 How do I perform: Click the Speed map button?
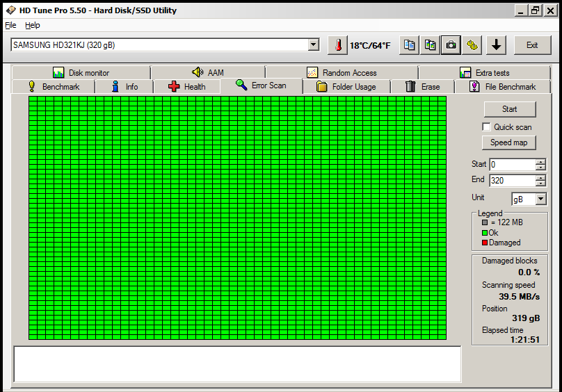click(x=509, y=142)
